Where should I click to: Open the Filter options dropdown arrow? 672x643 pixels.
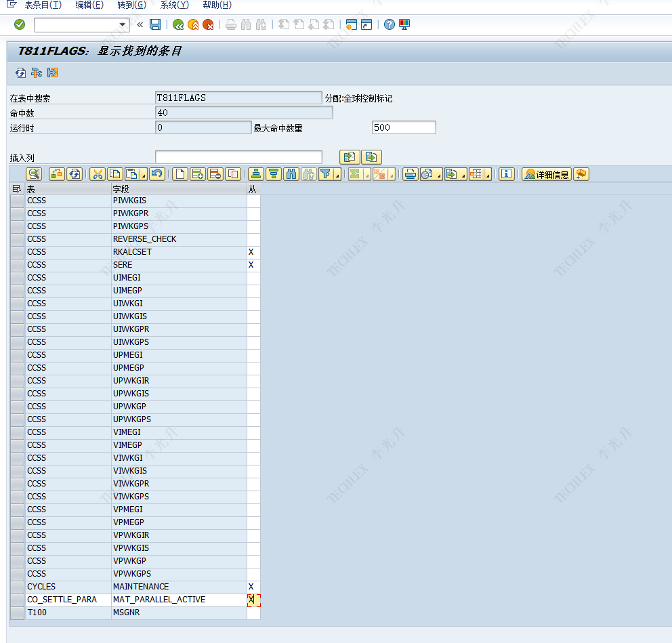tap(338, 174)
